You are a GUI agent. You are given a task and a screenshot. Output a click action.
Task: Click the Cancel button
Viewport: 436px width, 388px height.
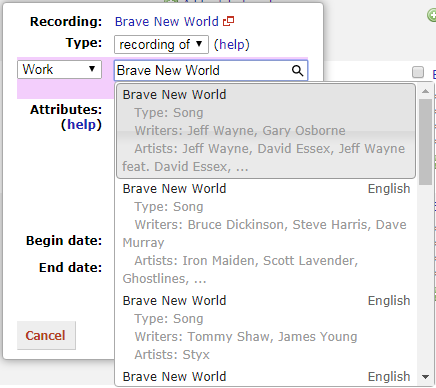pos(46,335)
